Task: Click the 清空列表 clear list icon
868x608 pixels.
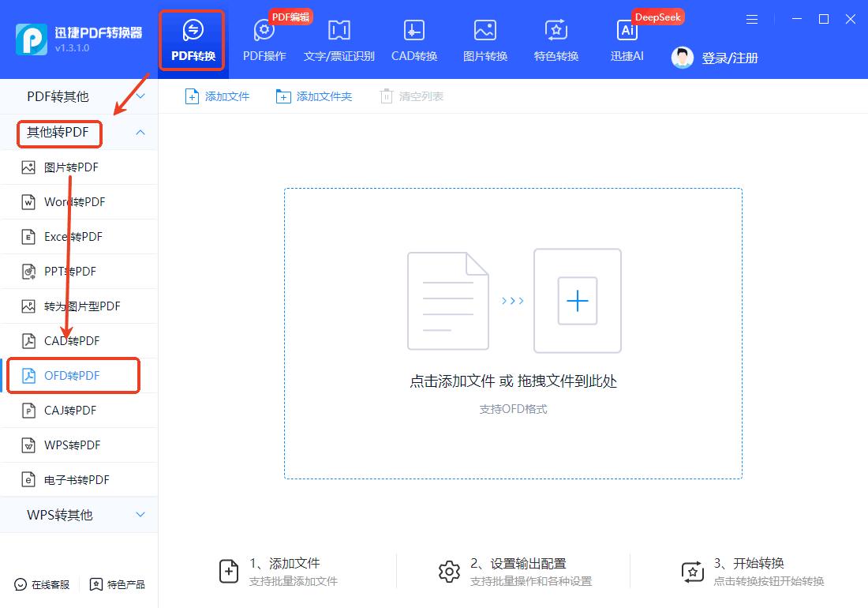Action: point(411,96)
